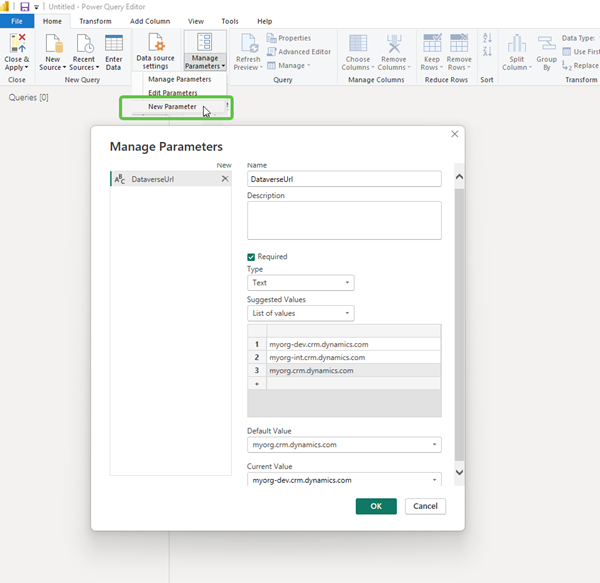Click the Group By icon
Screen dimensions: 600x583
[546, 43]
